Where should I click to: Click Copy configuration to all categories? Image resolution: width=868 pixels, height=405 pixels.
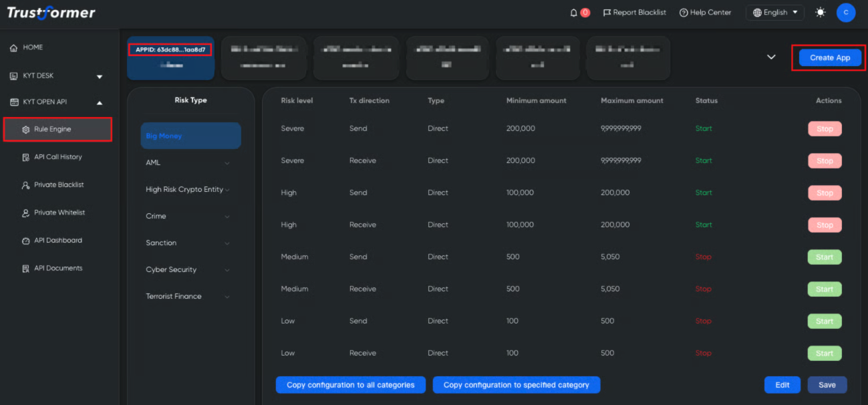[x=350, y=385]
